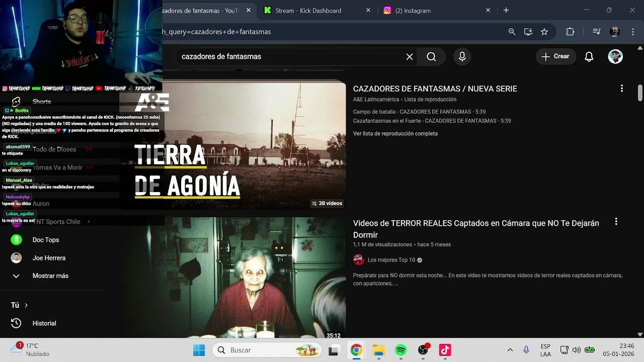Open options for Videos de TERROR REALES result
Image resolution: width=644 pixels, height=362 pixels.
point(616,222)
